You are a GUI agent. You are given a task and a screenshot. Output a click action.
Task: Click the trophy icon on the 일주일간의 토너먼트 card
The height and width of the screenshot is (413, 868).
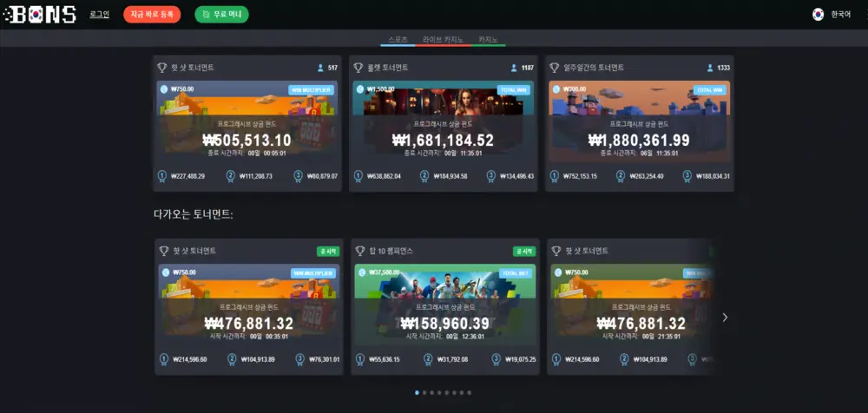pos(555,68)
